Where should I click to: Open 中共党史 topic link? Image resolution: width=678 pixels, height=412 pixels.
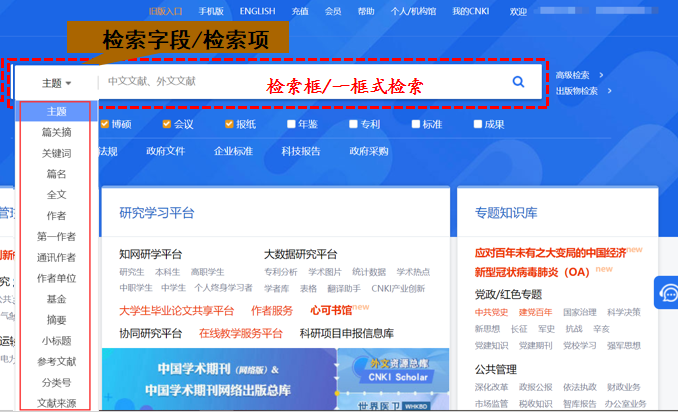pyautogui.click(x=491, y=312)
